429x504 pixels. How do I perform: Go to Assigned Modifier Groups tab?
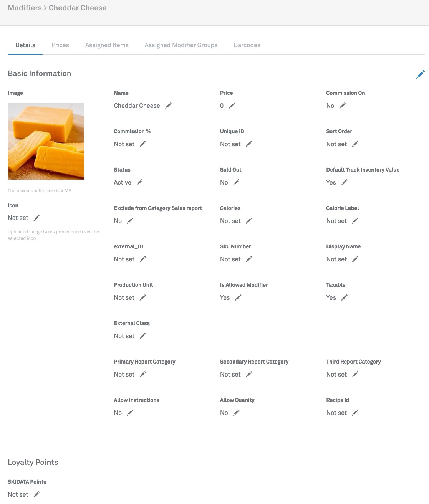click(x=181, y=45)
